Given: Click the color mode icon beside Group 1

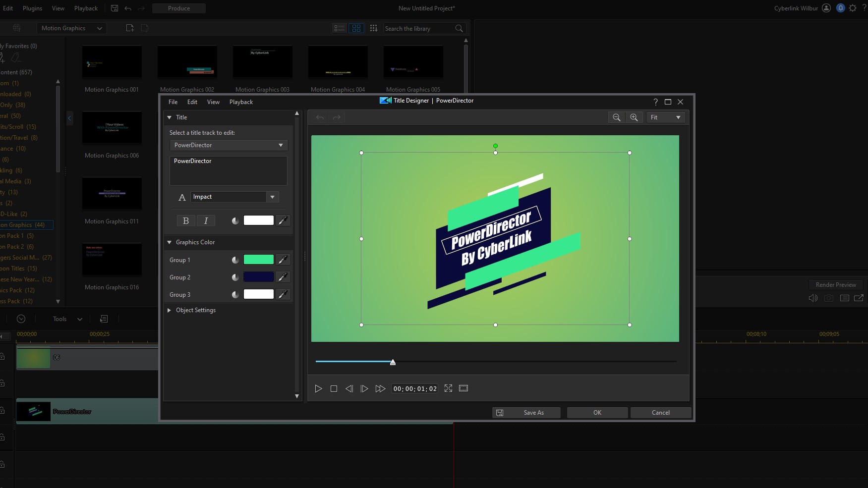Looking at the screenshot, I should click(x=235, y=260).
